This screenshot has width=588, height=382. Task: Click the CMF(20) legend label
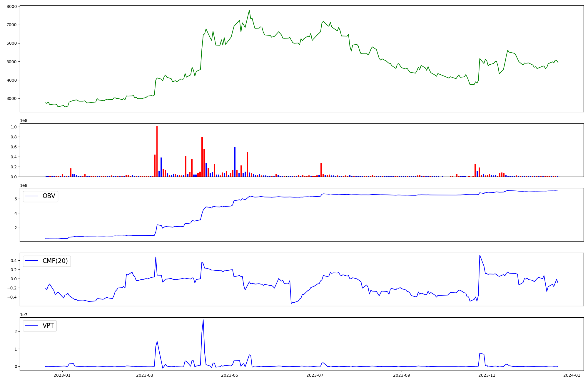point(55,261)
